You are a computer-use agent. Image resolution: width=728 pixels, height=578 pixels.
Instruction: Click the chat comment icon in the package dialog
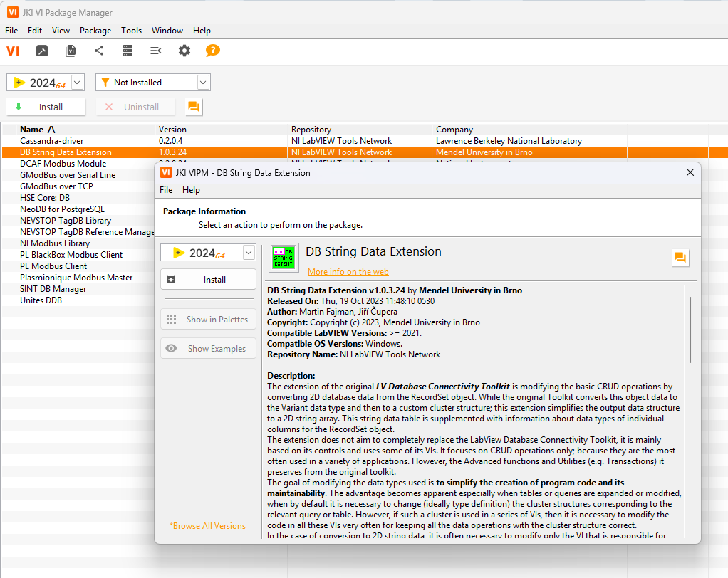coord(680,258)
